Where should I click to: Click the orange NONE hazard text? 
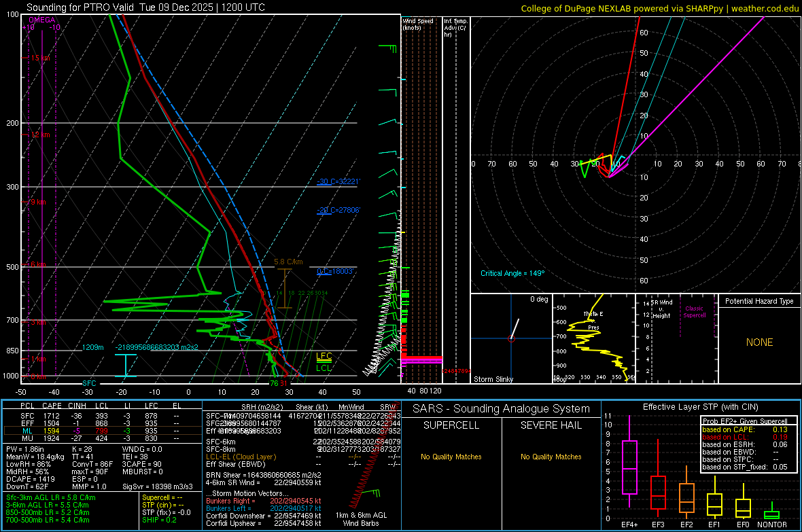pyautogui.click(x=759, y=342)
